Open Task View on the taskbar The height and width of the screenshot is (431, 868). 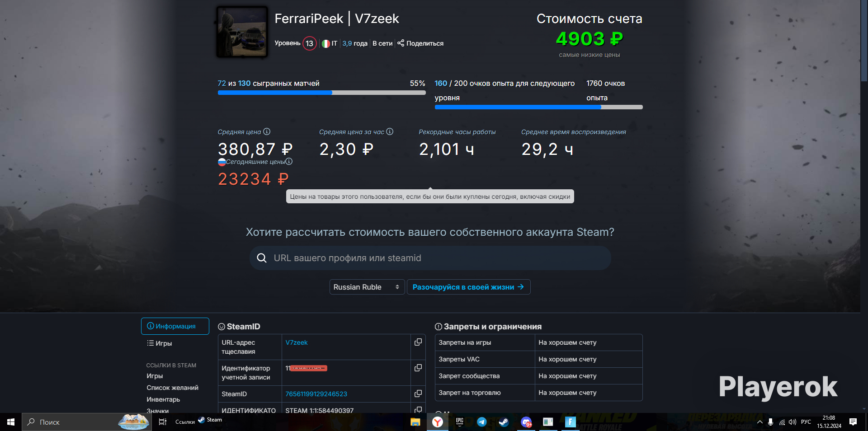pos(163,422)
